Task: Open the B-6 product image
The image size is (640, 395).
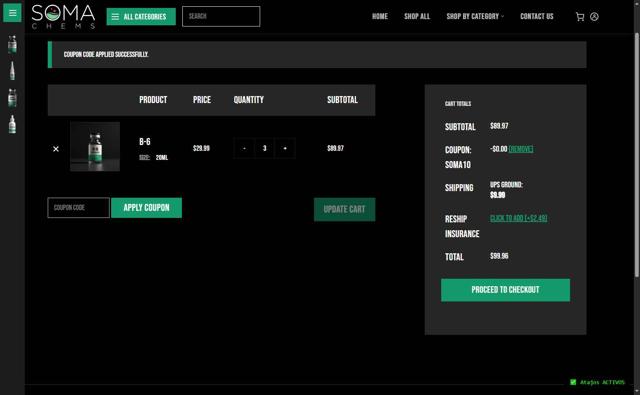Action: [x=95, y=146]
